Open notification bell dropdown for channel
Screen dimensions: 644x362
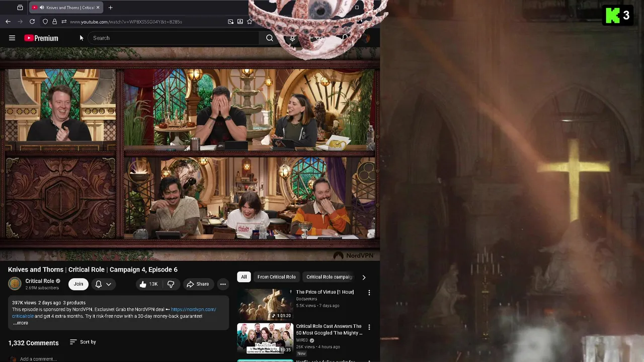point(103,284)
